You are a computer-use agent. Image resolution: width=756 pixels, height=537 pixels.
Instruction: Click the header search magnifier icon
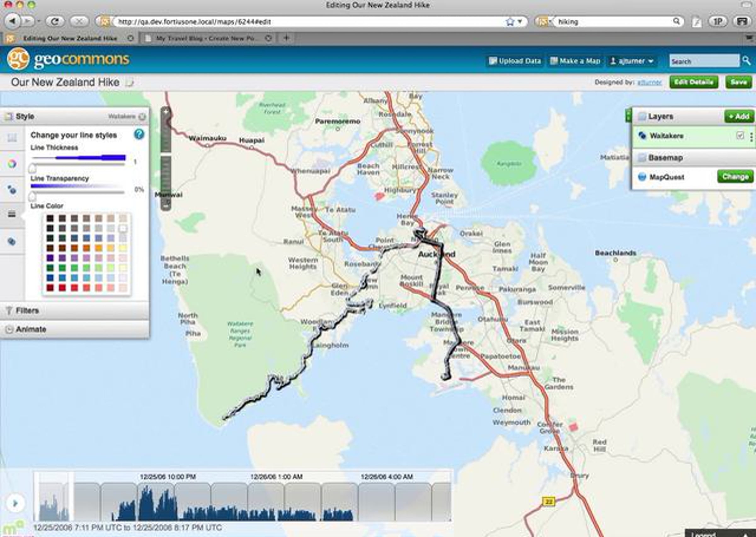(x=747, y=60)
